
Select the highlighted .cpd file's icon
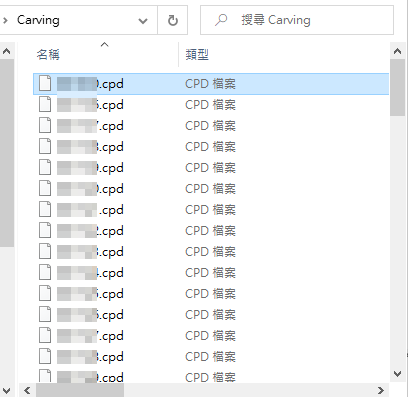click(x=45, y=83)
